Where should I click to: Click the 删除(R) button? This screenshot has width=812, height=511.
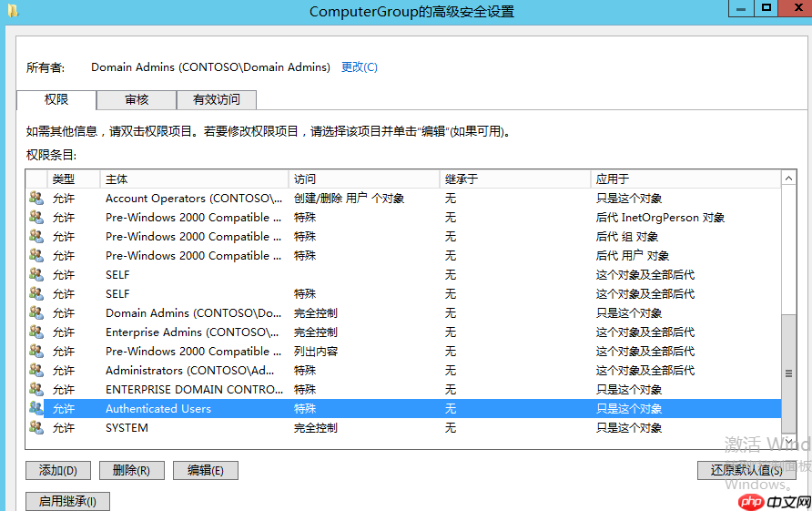click(131, 471)
